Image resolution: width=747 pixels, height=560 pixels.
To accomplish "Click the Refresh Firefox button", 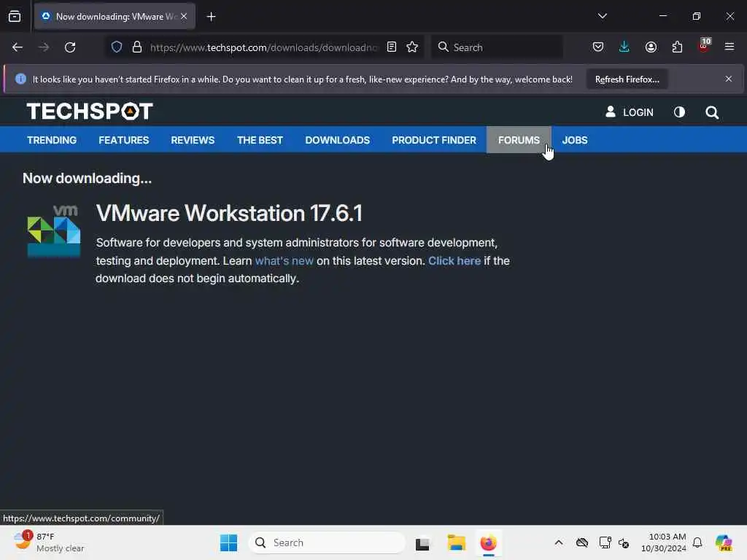I will 627,79.
